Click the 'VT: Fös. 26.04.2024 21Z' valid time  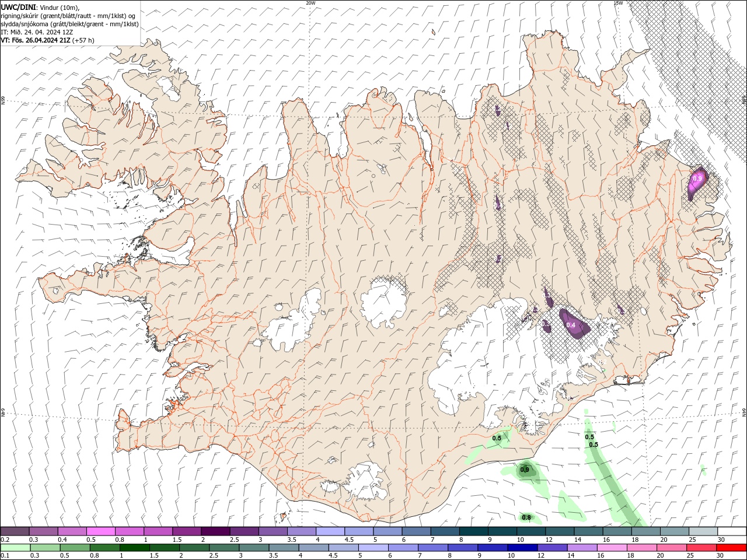tap(36, 40)
